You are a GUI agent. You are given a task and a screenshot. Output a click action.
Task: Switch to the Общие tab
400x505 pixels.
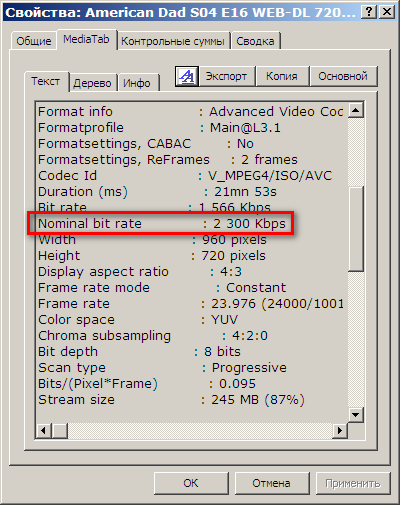(34, 41)
